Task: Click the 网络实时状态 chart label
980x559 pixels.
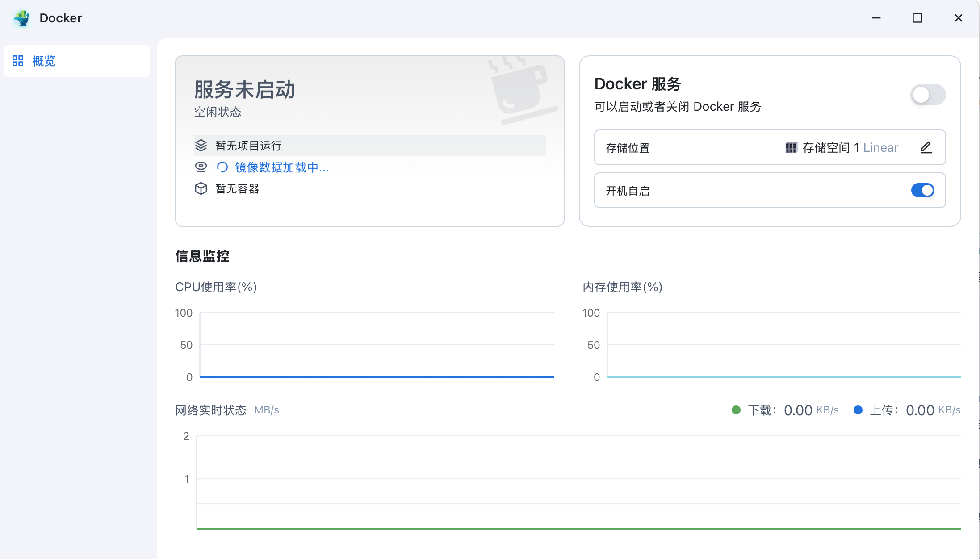Action: point(211,410)
